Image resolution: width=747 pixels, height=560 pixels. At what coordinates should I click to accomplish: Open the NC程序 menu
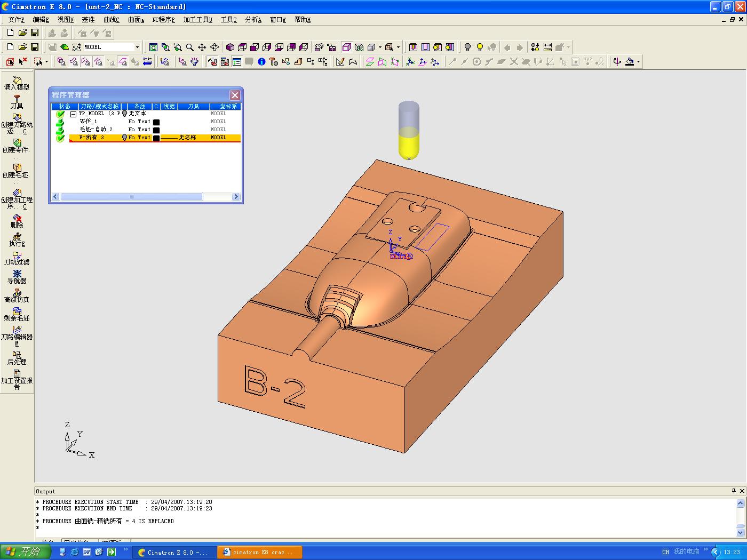click(x=163, y=20)
